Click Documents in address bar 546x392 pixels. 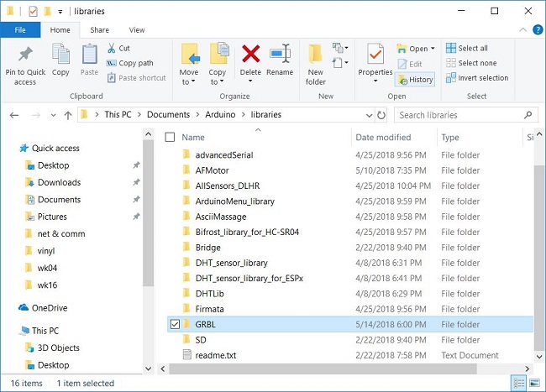click(x=168, y=114)
